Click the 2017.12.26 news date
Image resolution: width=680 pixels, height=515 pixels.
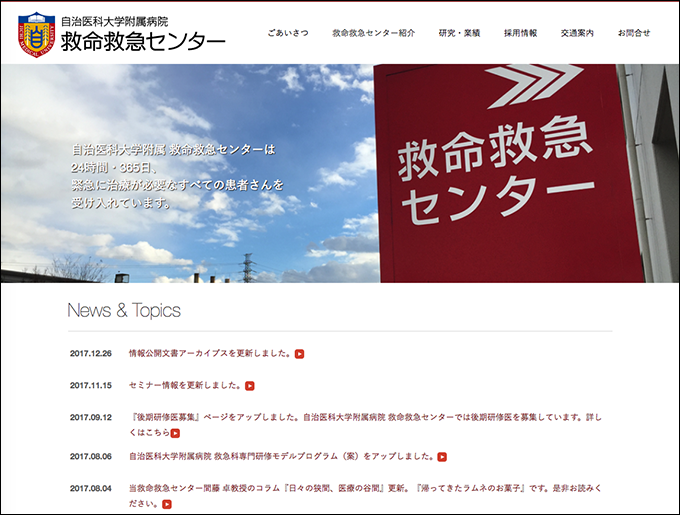pos(91,354)
